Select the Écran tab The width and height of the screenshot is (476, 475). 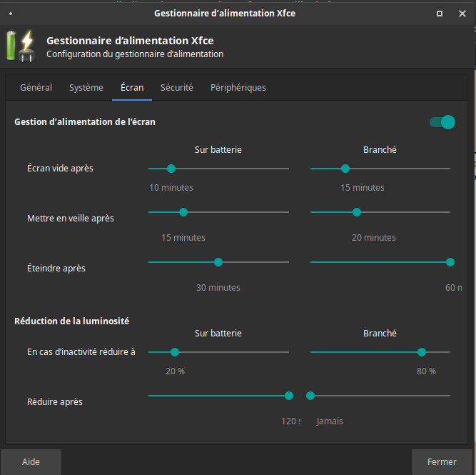click(132, 88)
